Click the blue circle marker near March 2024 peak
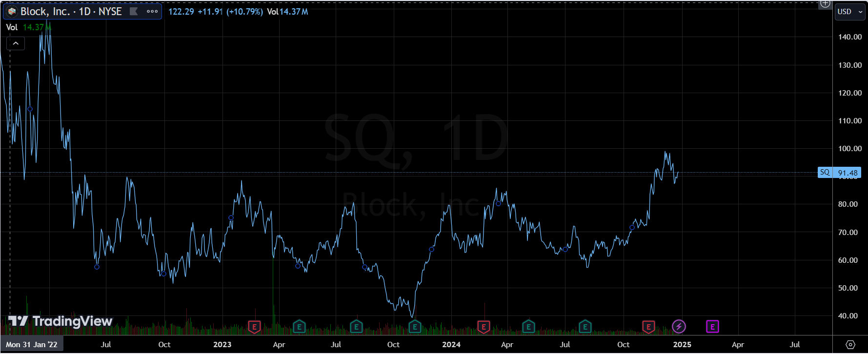868x354 pixels. [498, 203]
